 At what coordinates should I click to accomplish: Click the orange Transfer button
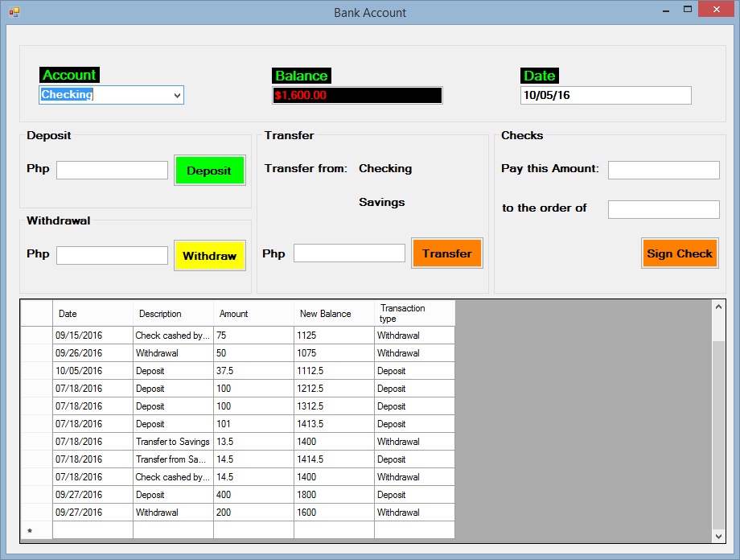(x=446, y=252)
